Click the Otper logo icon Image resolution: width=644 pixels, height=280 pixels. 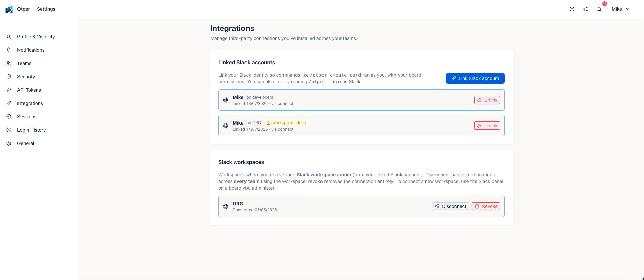pyautogui.click(x=9, y=9)
